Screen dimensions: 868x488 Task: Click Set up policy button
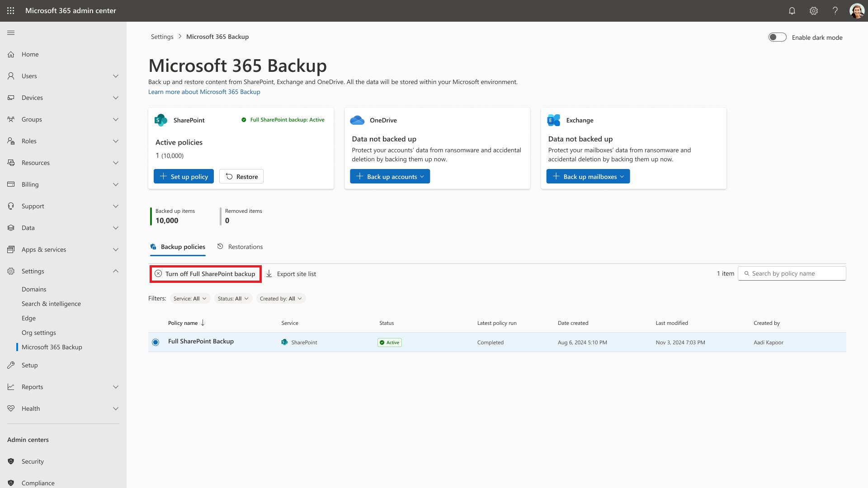coord(184,176)
